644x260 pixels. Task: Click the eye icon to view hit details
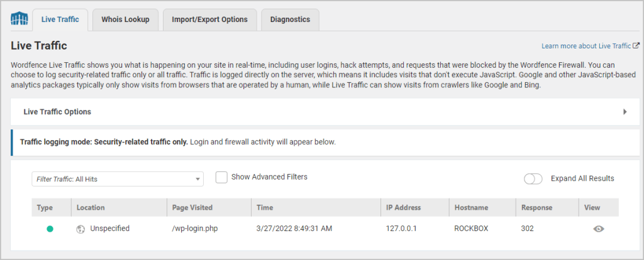point(599,229)
